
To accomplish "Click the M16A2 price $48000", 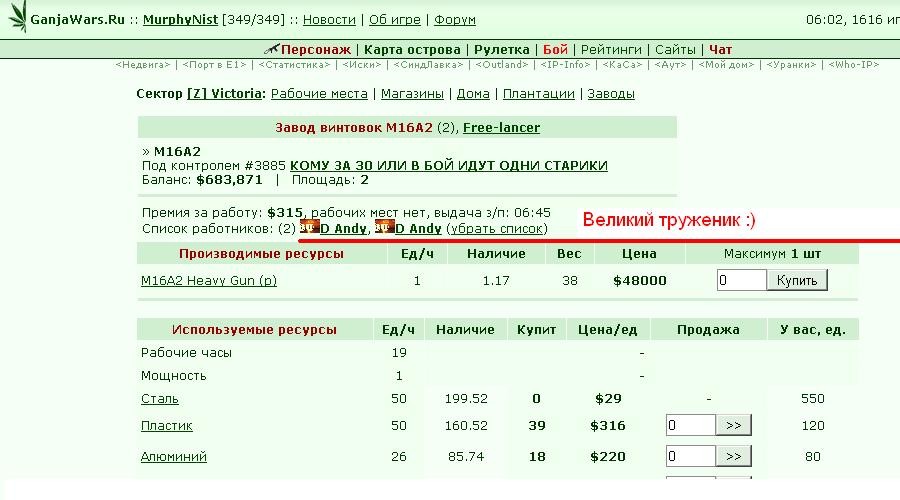I will coord(639,281).
